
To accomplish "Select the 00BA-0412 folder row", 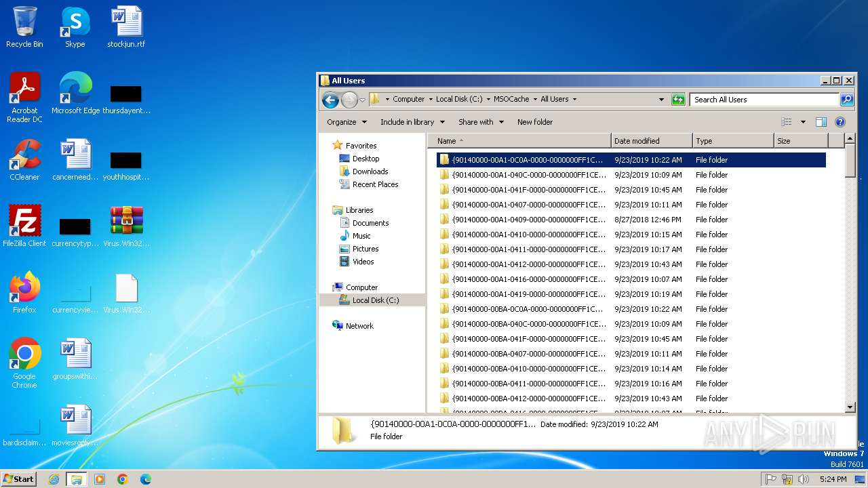I will click(631, 399).
